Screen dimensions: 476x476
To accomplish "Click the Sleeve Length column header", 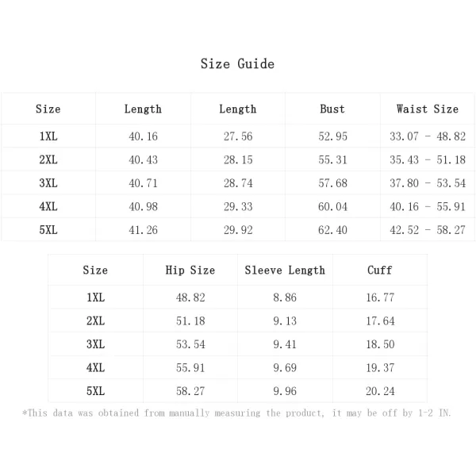I will coord(285,271).
